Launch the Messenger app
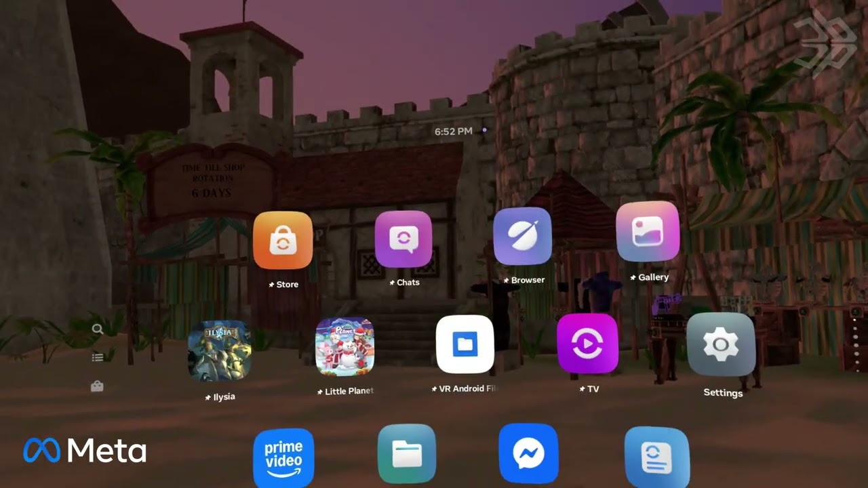 (x=528, y=454)
